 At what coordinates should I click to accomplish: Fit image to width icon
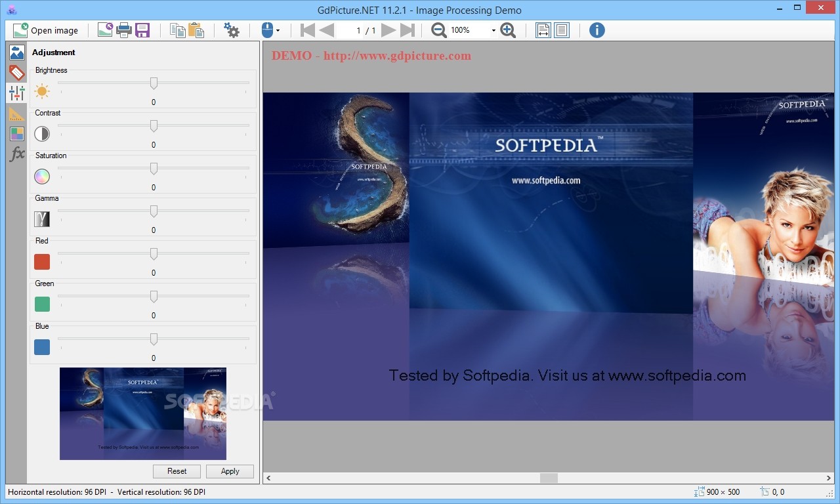[x=543, y=30]
